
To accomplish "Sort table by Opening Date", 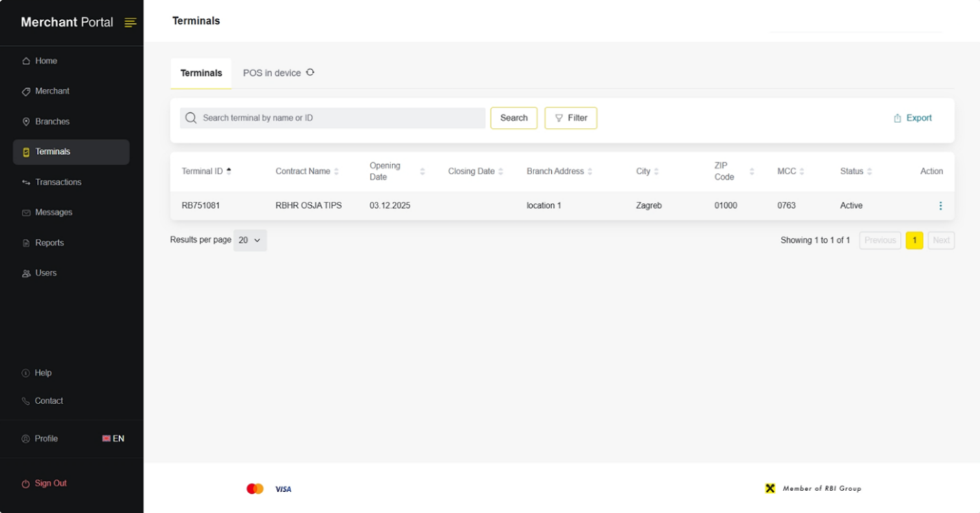I will tap(422, 172).
